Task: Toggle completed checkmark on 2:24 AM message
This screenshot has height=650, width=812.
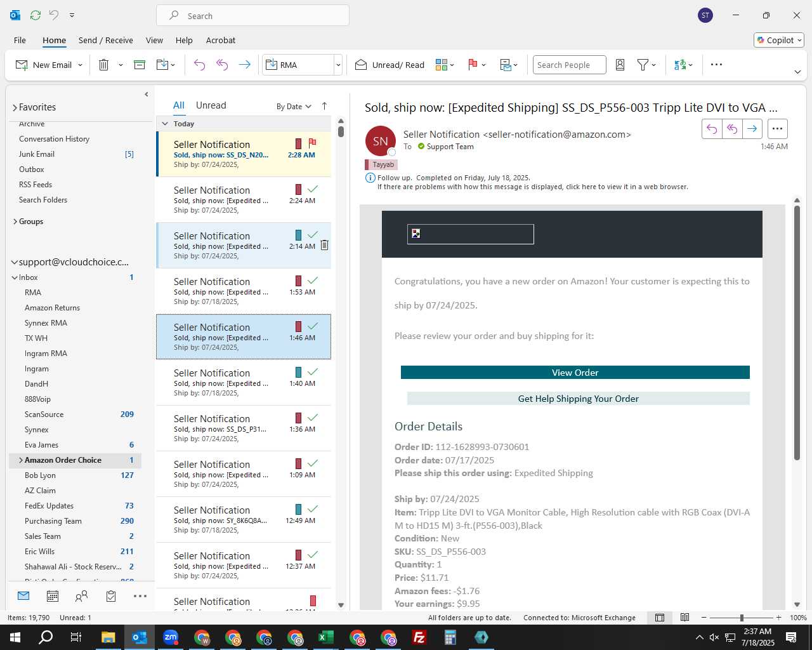Action: pos(313,189)
